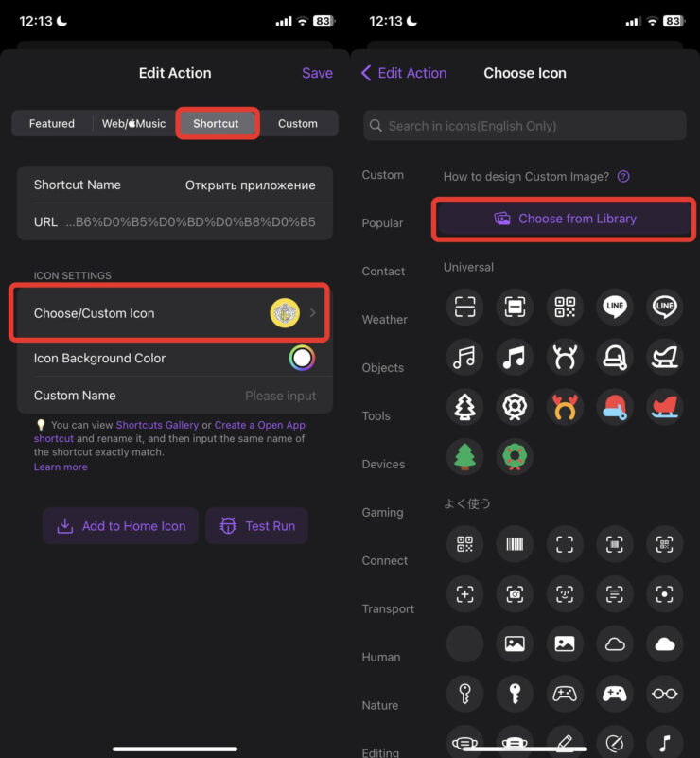
Task: Open the Shortcuts Gallery link
Action: [x=157, y=426]
